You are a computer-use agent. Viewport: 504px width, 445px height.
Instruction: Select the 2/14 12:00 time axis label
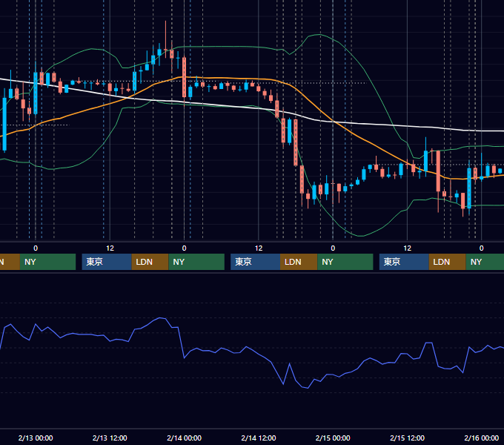coord(259,438)
